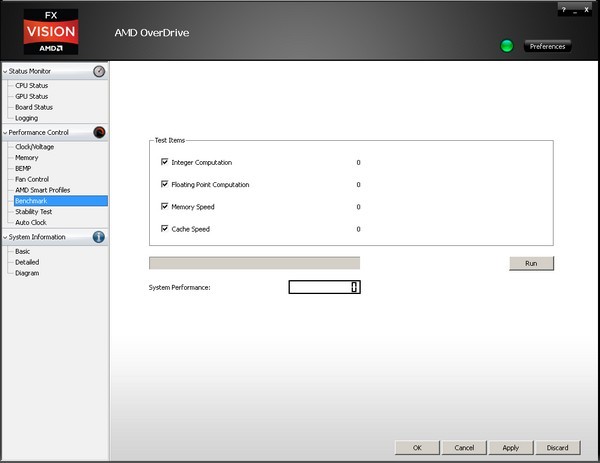Uncheck the Integer Computation checkbox

pyautogui.click(x=164, y=162)
